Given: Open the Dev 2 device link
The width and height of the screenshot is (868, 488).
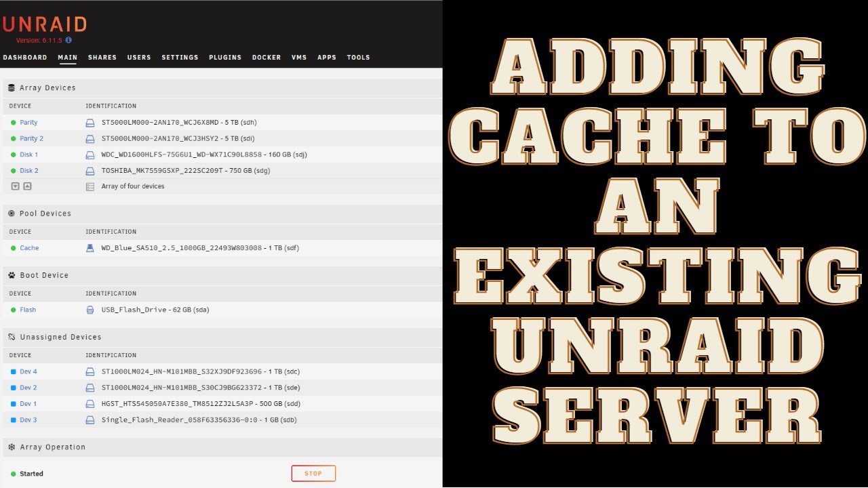Looking at the screenshot, I should (x=28, y=388).
